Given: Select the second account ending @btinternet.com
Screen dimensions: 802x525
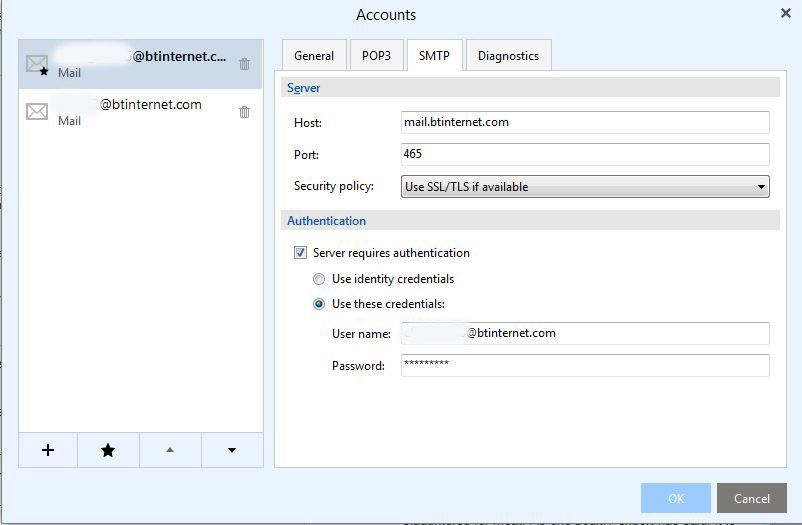Looking at the screenshot, I should pyautogui.click(x=140, y=113).
